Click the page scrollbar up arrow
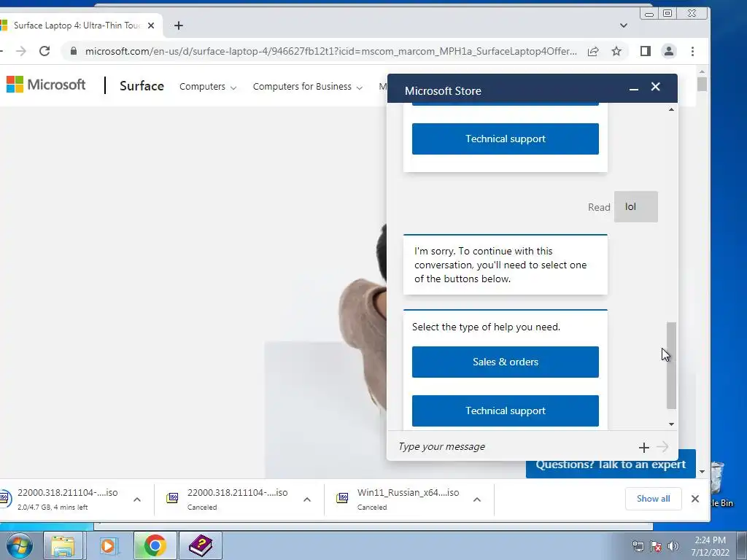Image resolution: width=747 pixels, height=560 pixels. (x=702, y=72)
